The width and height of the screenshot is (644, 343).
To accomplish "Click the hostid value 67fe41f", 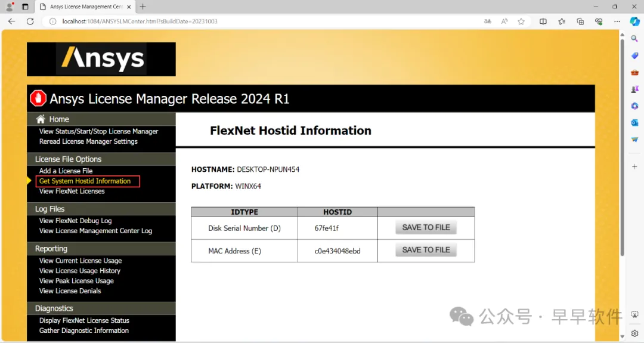I will 327,228.
